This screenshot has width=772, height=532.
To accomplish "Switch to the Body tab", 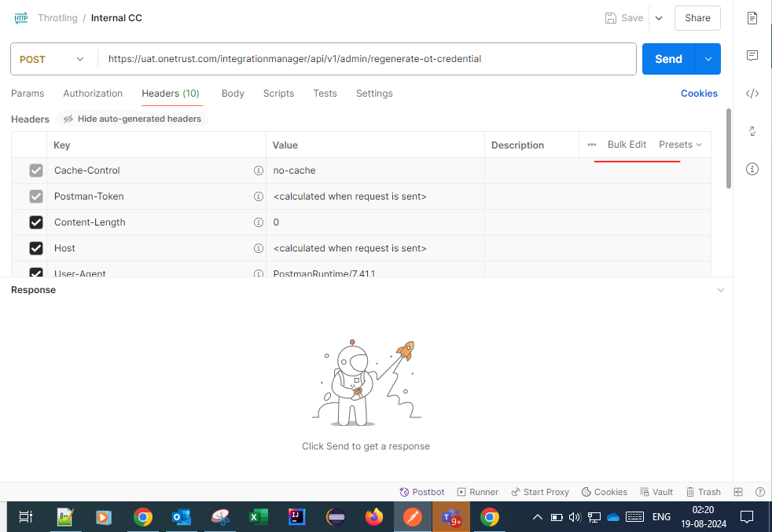I will pyautogui.click(x=233, y=94).
